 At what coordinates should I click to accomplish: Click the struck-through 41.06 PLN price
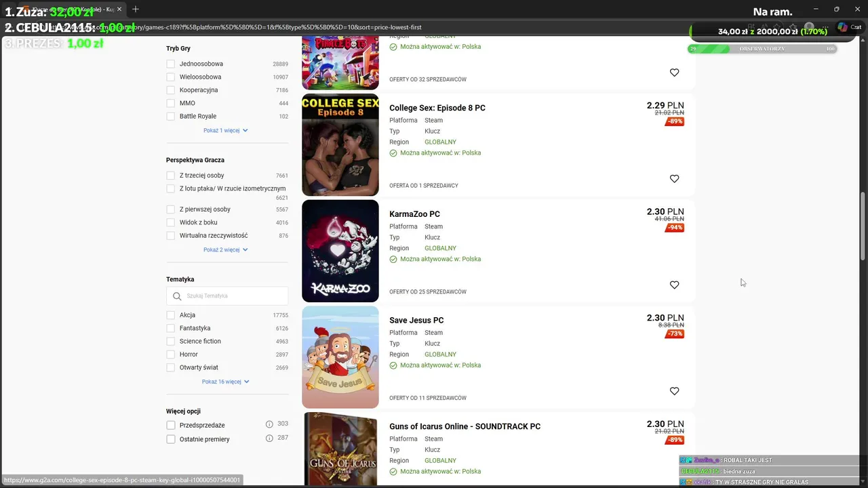pos(669,219)
